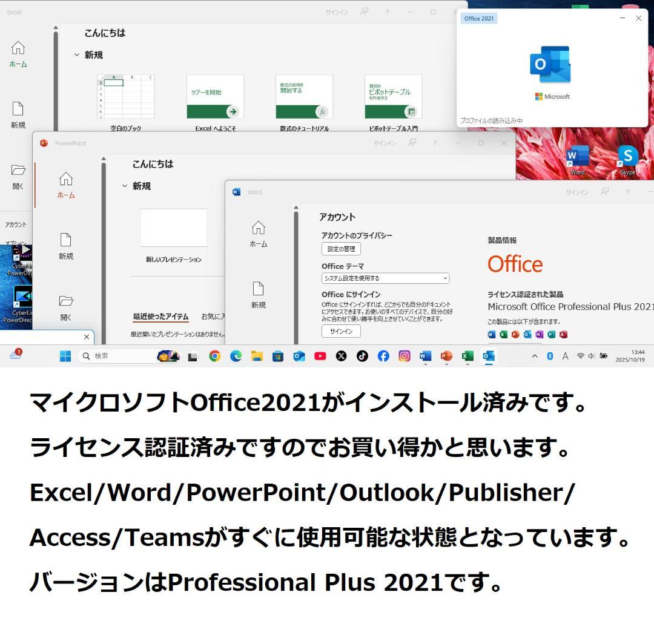Click the Bluetooth tray icon
The height and width of the screenshot is (644, 654).
550,356
